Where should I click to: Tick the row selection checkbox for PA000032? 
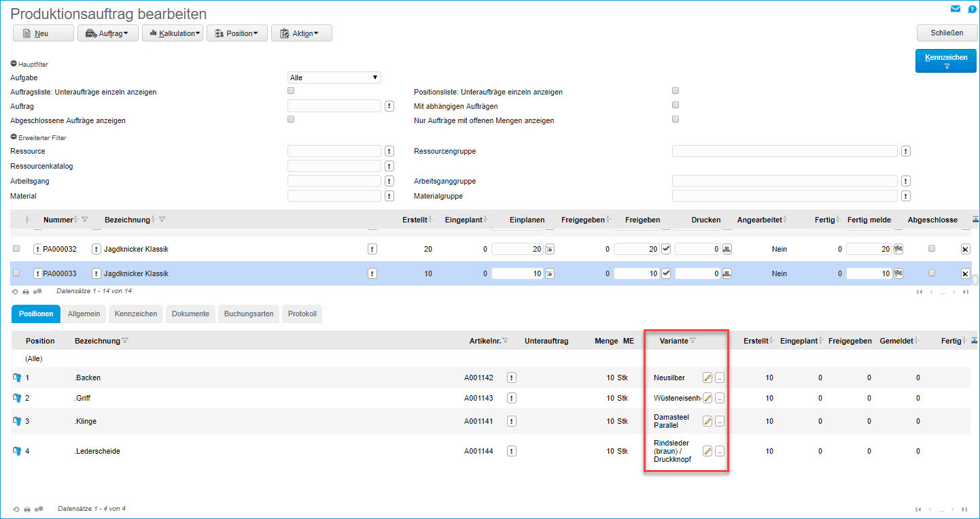pos(16,249)
